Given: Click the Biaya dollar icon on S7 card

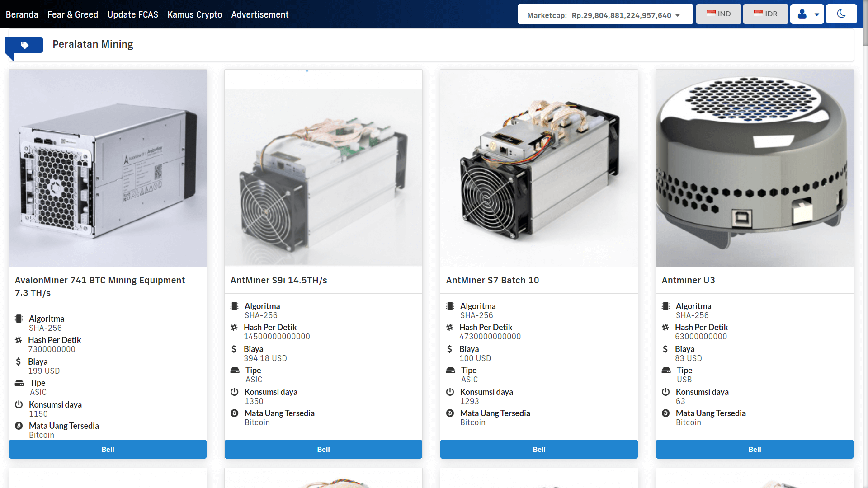Looking at the screenshot, I should point(449,349).
